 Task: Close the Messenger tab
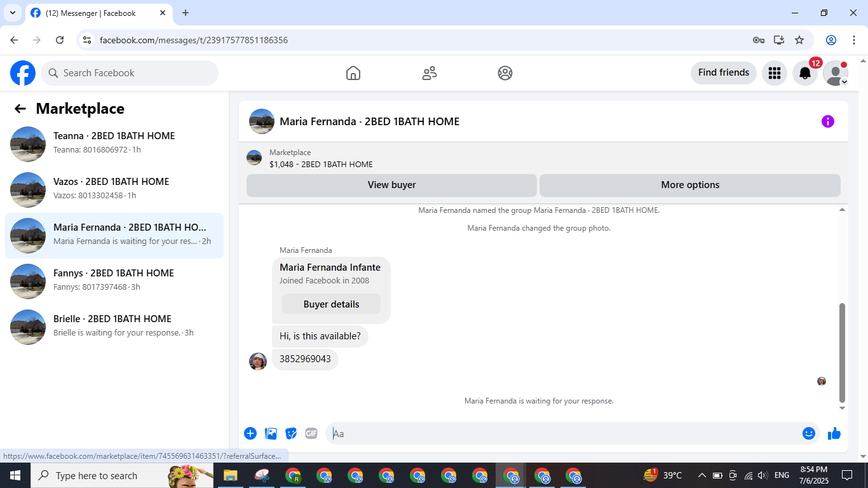point(163,13)
